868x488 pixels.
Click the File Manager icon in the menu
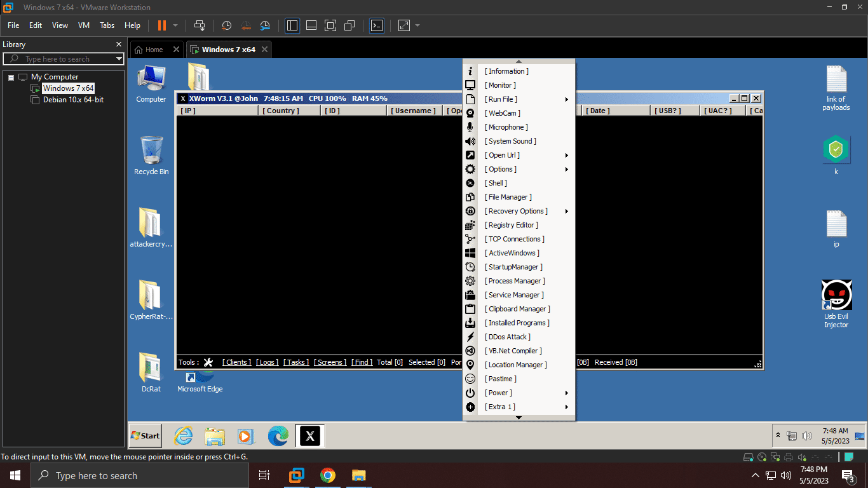click(x=470, y=197)
